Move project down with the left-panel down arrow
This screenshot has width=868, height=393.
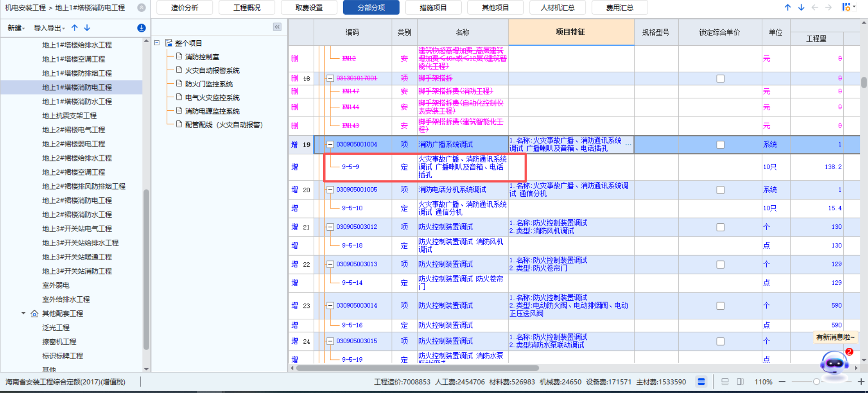point(87,28)
